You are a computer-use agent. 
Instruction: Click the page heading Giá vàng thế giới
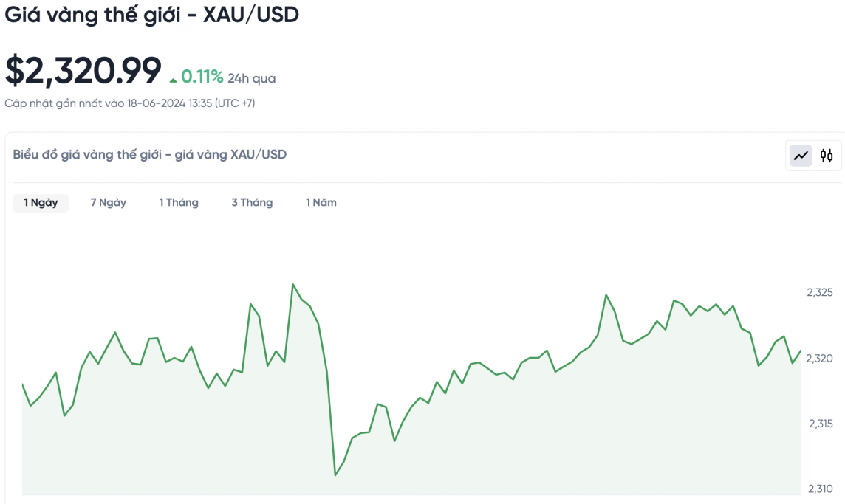[151, 14]
